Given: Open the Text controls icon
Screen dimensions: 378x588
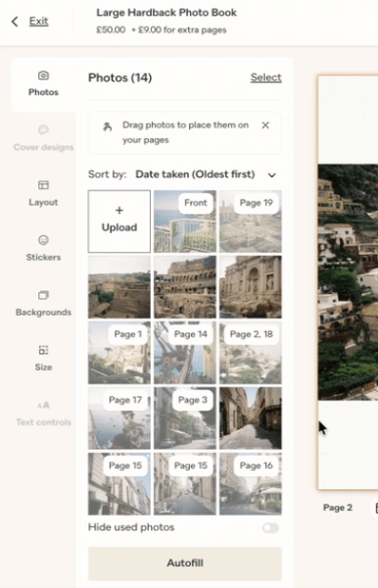Looking at the screenshot, I should pos(43,405).
